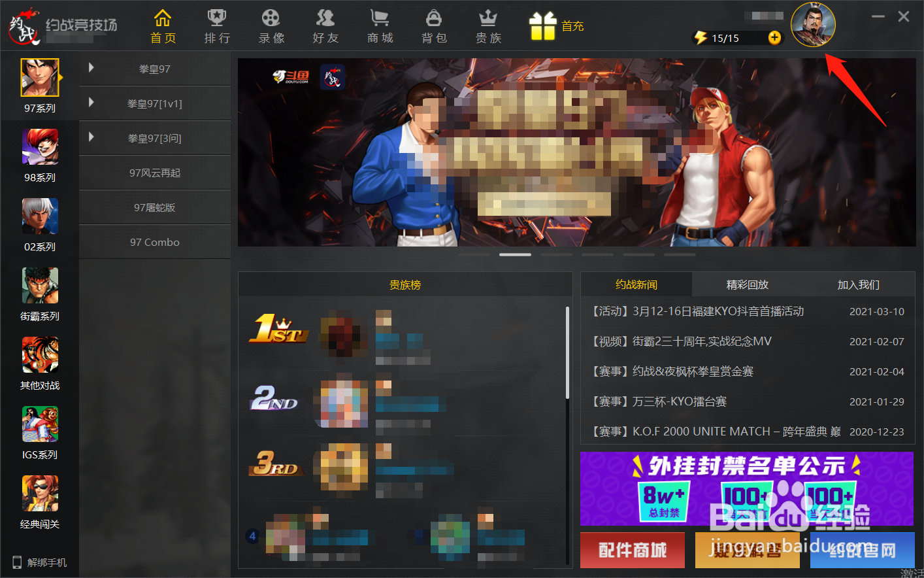
Task: Click the 2ND ranked player avatar
Action: click(x=341, y=403)
